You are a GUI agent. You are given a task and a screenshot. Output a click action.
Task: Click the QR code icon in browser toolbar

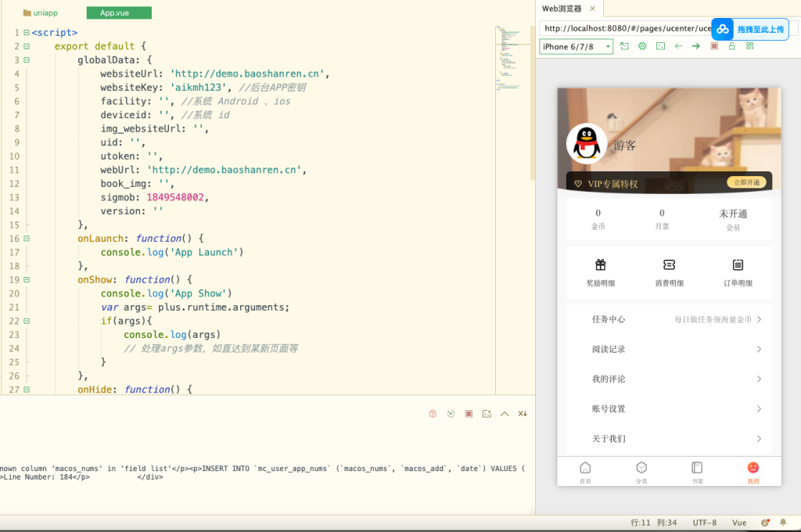click(750, 46)
